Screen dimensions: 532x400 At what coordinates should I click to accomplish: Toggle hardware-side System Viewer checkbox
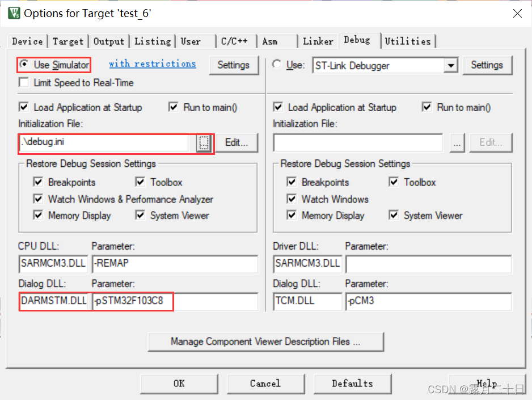click(x=394, y=215)
